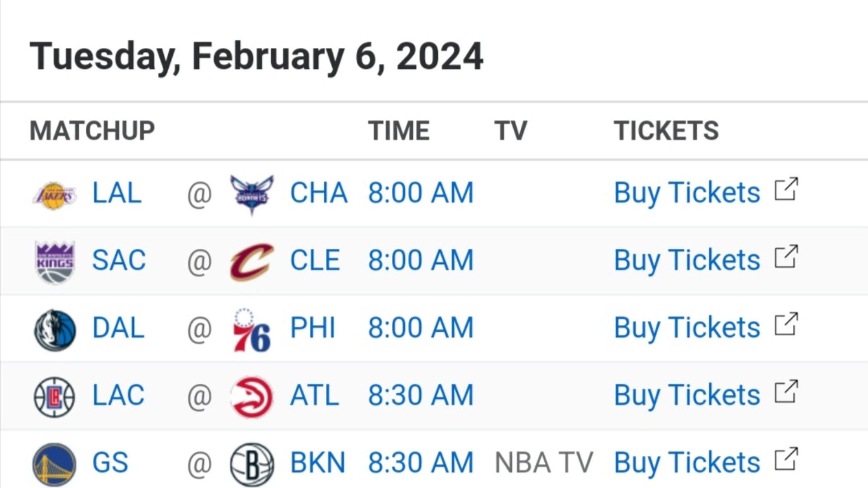
Task: Open the 8:30 AM LAC at ATL game
Action: point(421,395)
